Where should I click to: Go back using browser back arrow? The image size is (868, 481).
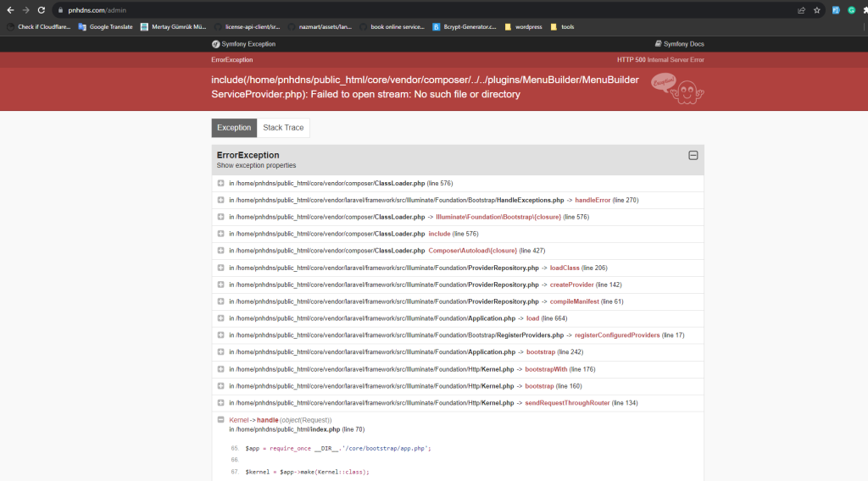(10, 10)
